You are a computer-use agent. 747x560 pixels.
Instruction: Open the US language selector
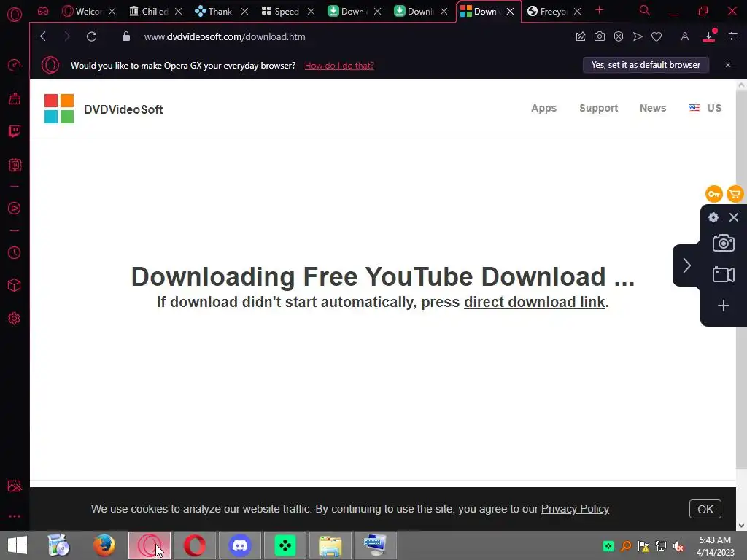coord(705,108)
